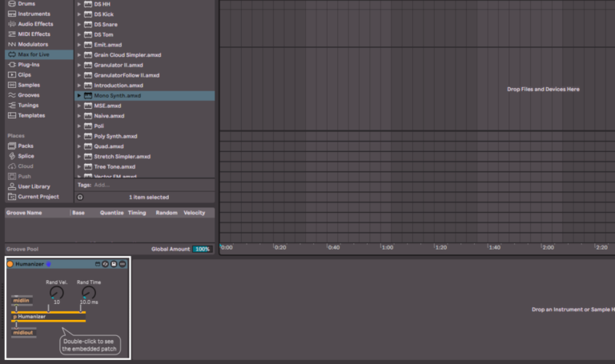Click the Base column header

point(78,213)
